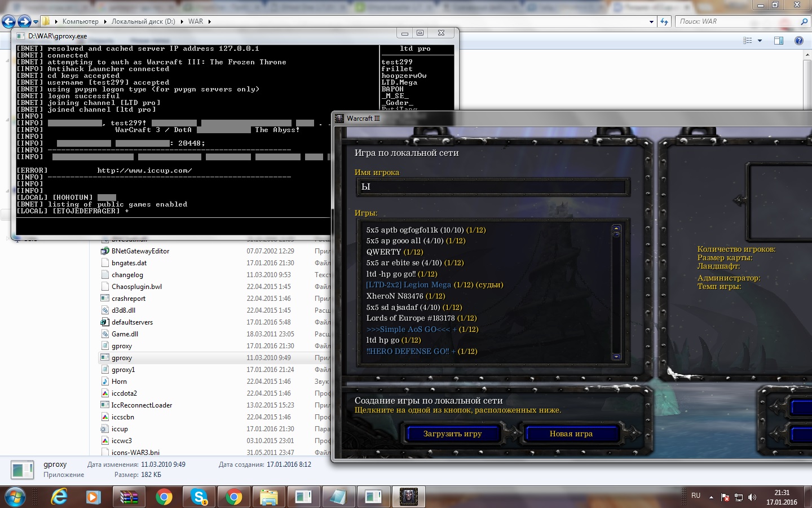
Task: Select game 5x5 aptb ogfogfo11k (10/10)
Action: click(x=426, y=230)
